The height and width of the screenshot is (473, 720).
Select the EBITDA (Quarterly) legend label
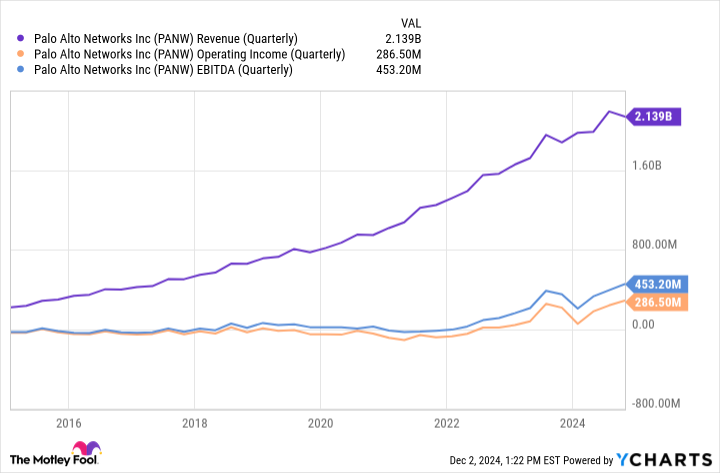tap(163, 70)
